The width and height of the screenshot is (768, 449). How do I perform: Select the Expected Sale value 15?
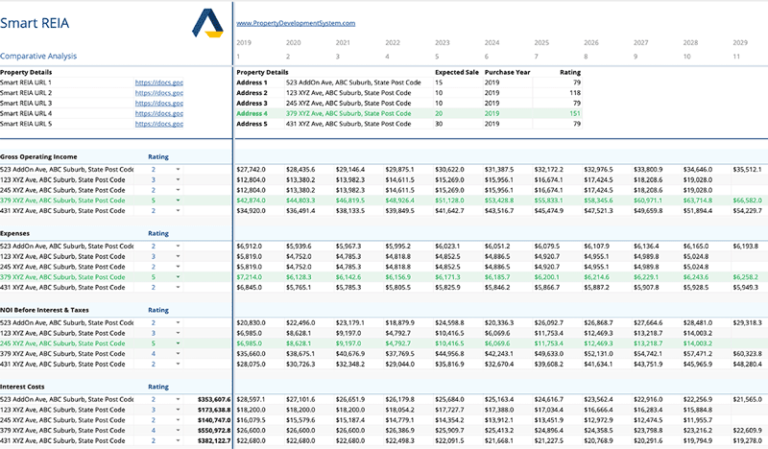click(438, 83)
